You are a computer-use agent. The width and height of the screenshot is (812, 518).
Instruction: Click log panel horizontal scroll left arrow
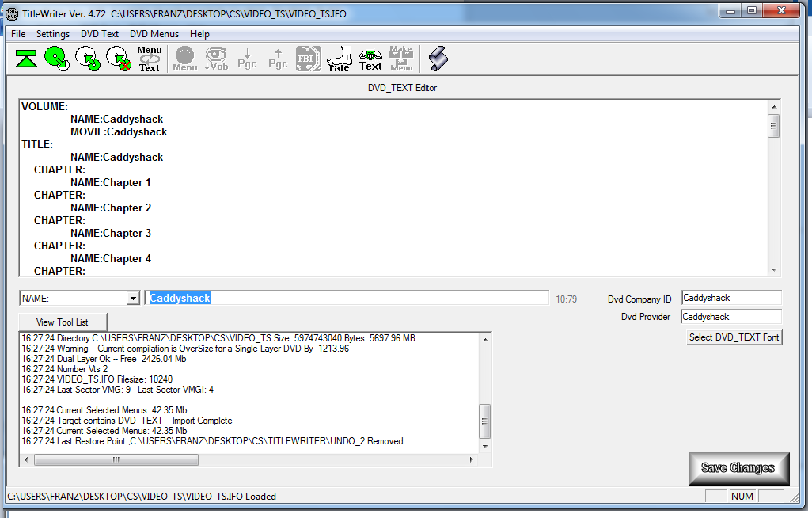(x=26, y=459)
